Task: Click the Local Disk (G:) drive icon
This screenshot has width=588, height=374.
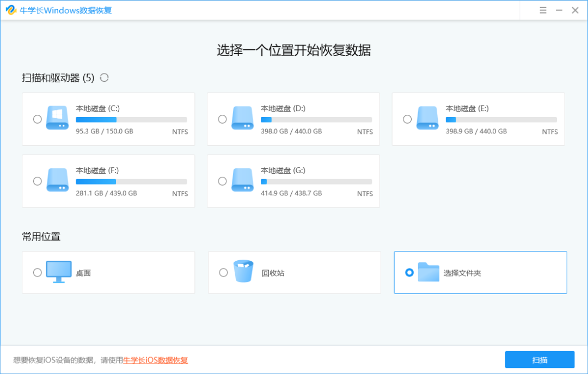Action: pyautogui.click(x=242, y=180)
